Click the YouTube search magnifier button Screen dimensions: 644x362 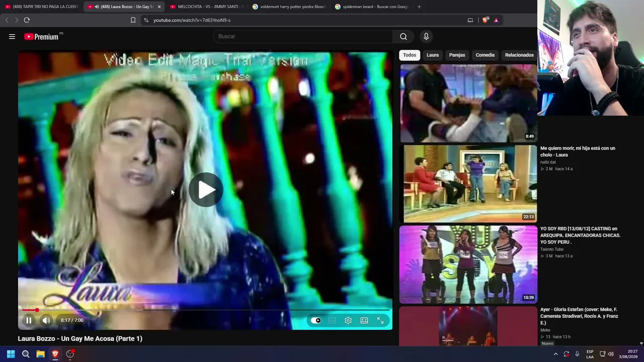(x=404, y=36)
